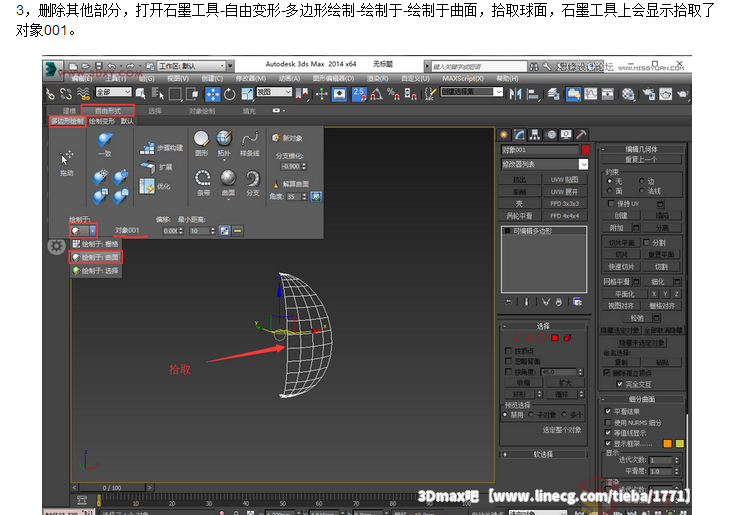Collapse the Edit Geometry (编辑几何体) rollout
The image size is (730, 515).
coord(642,149)
